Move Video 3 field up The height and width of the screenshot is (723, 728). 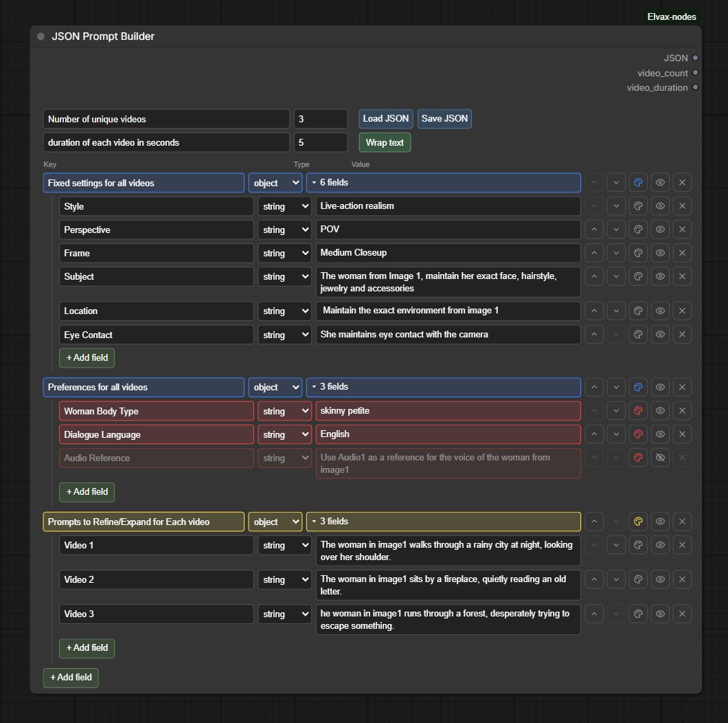pyautogui.click(x=594, y=614)
